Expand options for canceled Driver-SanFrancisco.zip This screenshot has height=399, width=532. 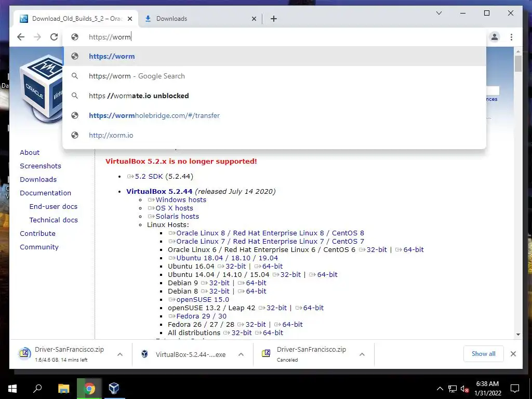click(362, 354)
